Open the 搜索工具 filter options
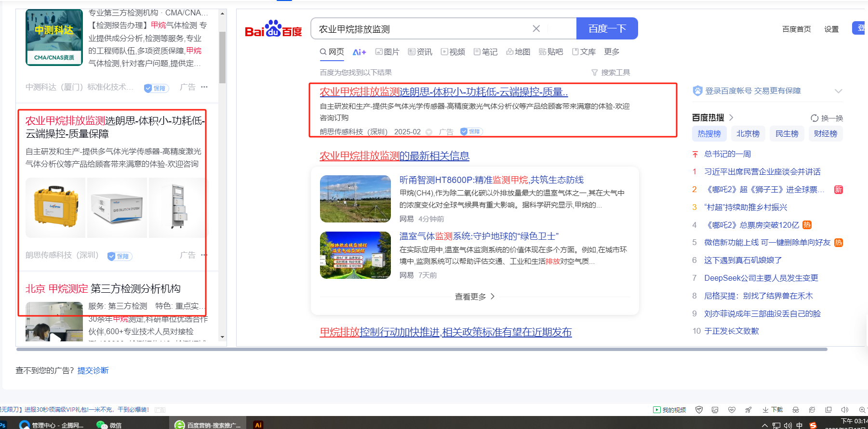868x429 pixels. [x=611, y=73]
